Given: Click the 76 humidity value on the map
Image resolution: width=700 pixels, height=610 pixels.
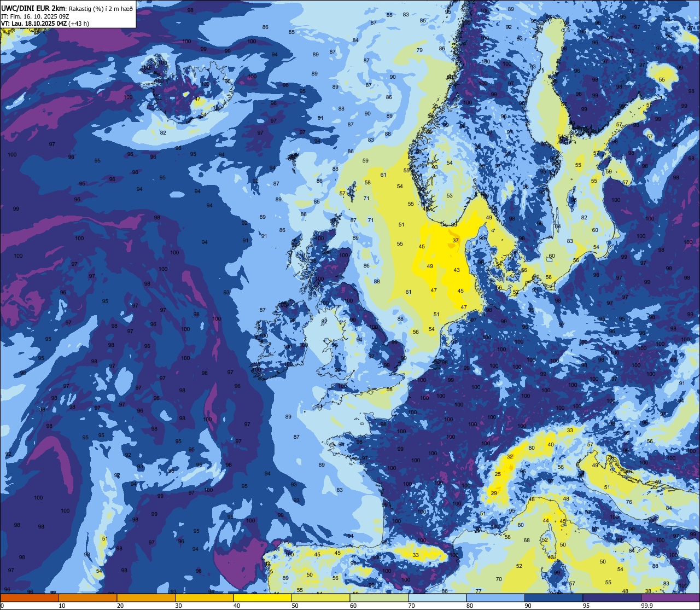Looking at the screenshot, I should coord(629,502).
